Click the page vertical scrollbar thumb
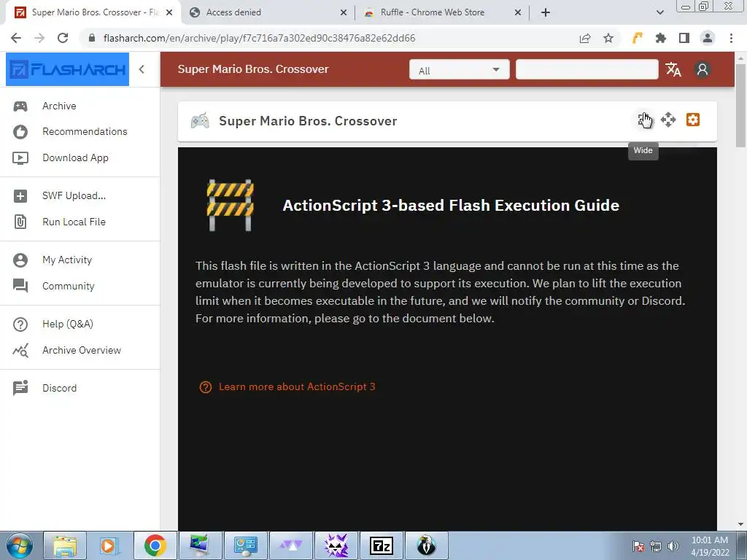747x560 pixels. (740, 106)
